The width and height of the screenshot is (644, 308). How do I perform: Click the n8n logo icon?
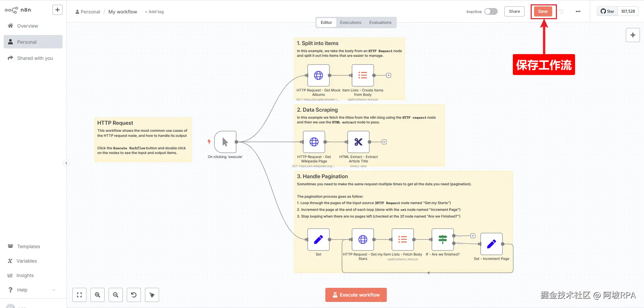[11, 10]
